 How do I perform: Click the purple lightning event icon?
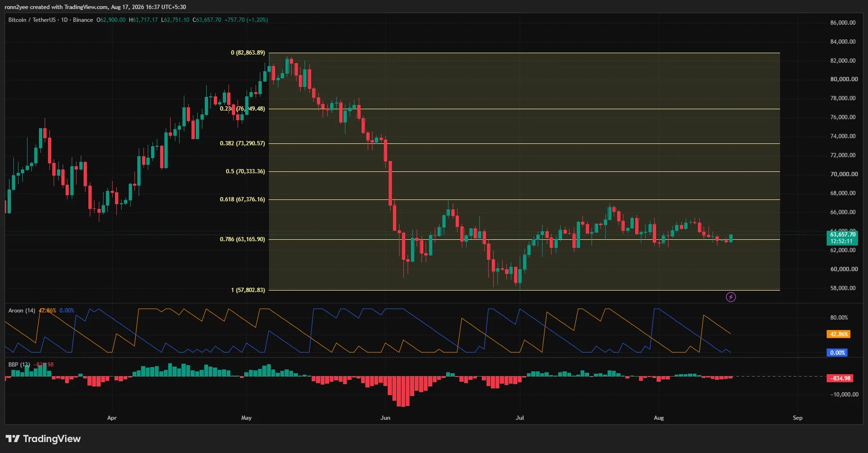(x=731, y=297)
